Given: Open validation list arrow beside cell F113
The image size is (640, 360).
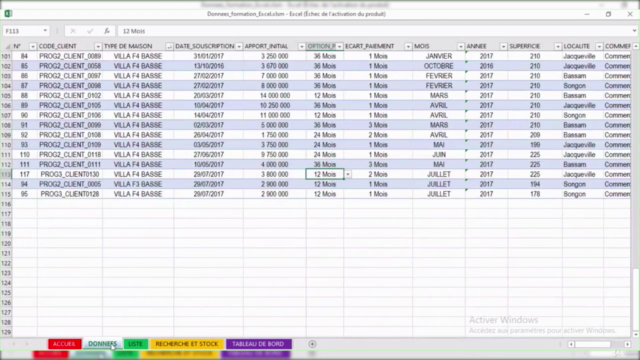Looking at the screenshot, I should (x=348, y=174).
